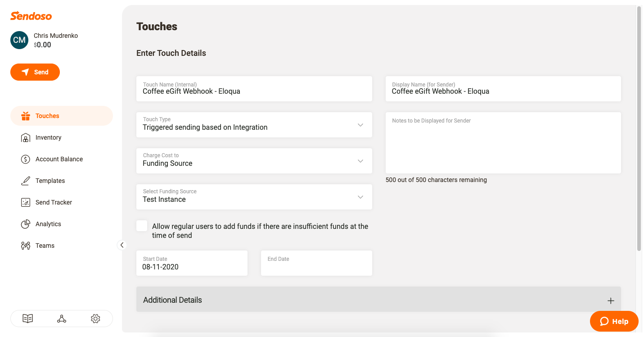Enable allow regular users to add funds

[142, 226]
